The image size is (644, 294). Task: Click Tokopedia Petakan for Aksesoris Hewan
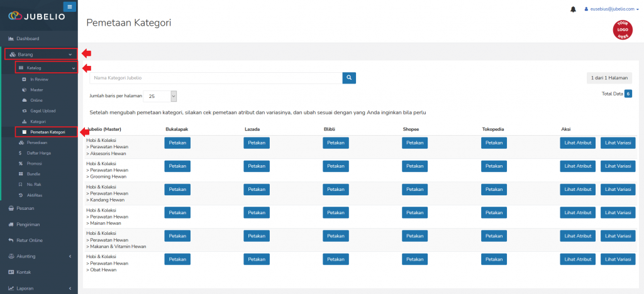pos(494,143)
